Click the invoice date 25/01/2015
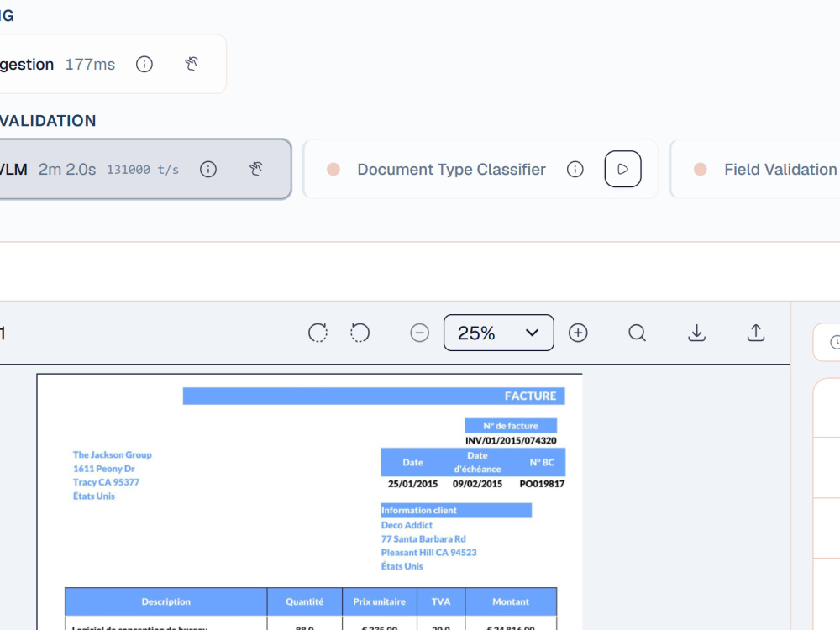 coord(412,484)
